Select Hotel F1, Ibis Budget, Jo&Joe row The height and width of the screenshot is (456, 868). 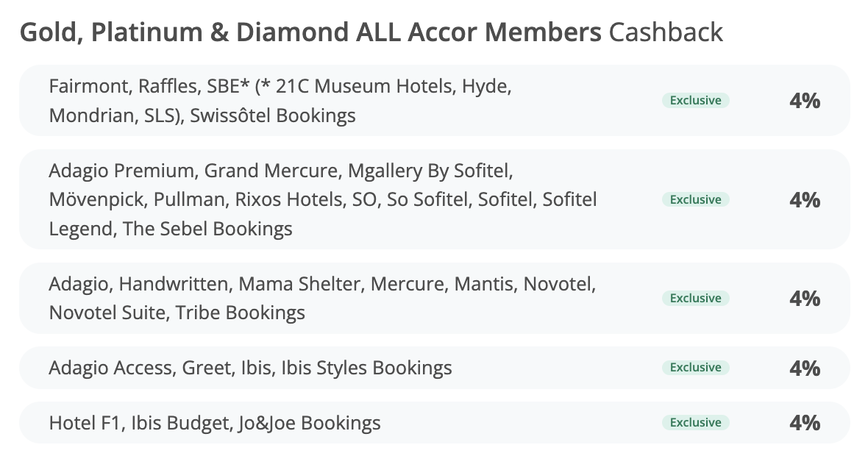point(215,423)
